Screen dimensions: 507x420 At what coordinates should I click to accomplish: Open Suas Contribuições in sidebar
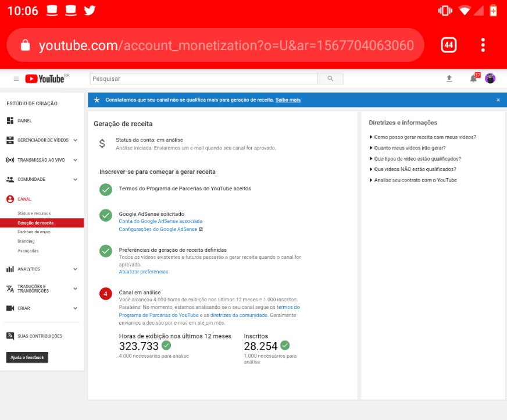coord(40,336)
